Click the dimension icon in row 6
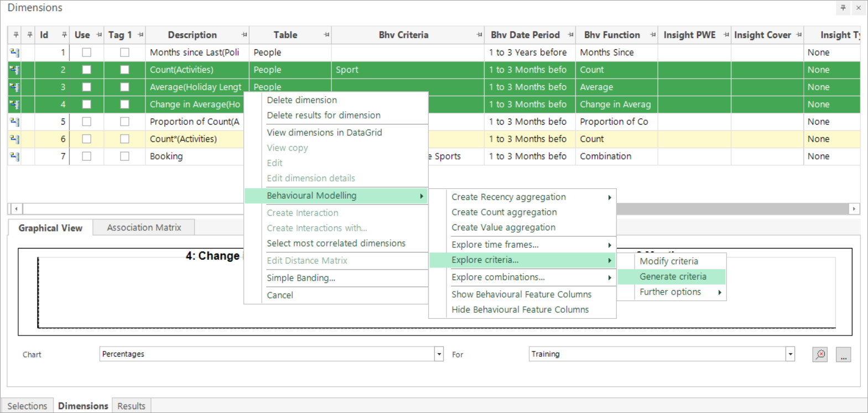Image resolution: width=868 pixels, height=413 pixels. 14,139
